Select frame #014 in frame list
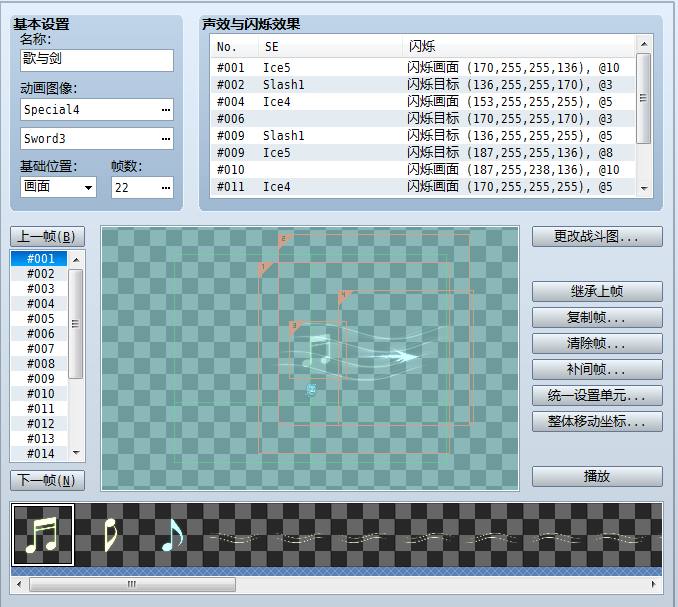 39,454
